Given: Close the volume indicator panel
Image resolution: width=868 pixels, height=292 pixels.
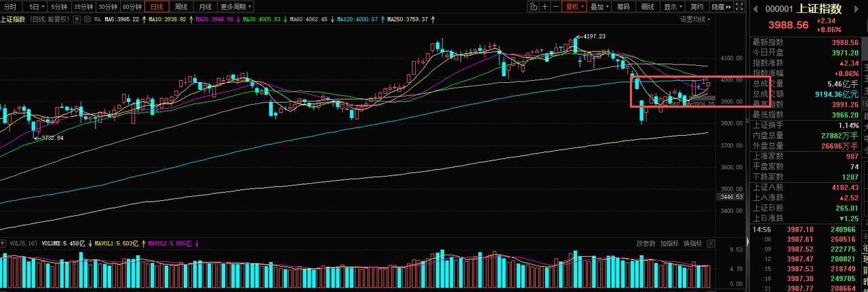Looking at the screenshot, I should click(710, 243).
